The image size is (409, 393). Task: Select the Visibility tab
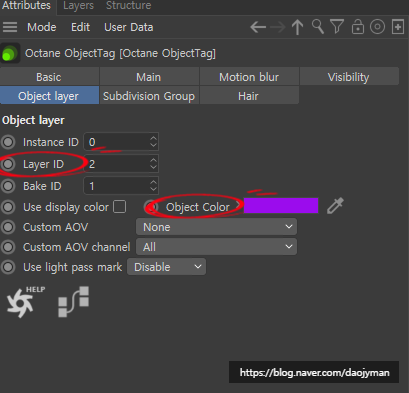click(349, 77)
